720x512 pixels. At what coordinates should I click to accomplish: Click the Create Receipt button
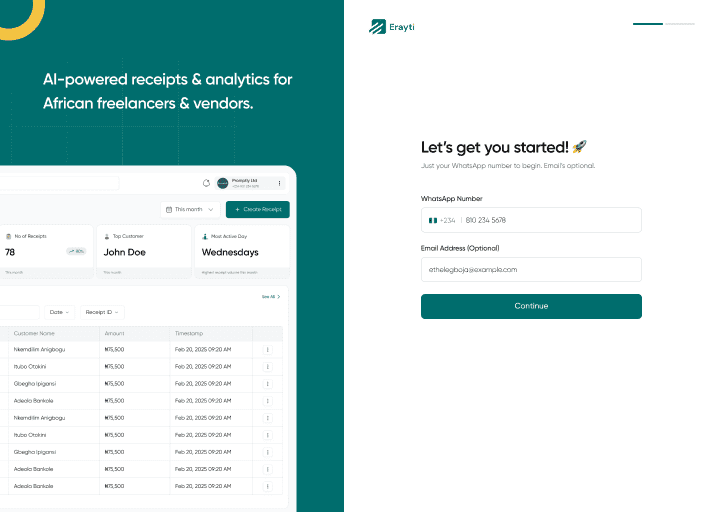[257, 210]
